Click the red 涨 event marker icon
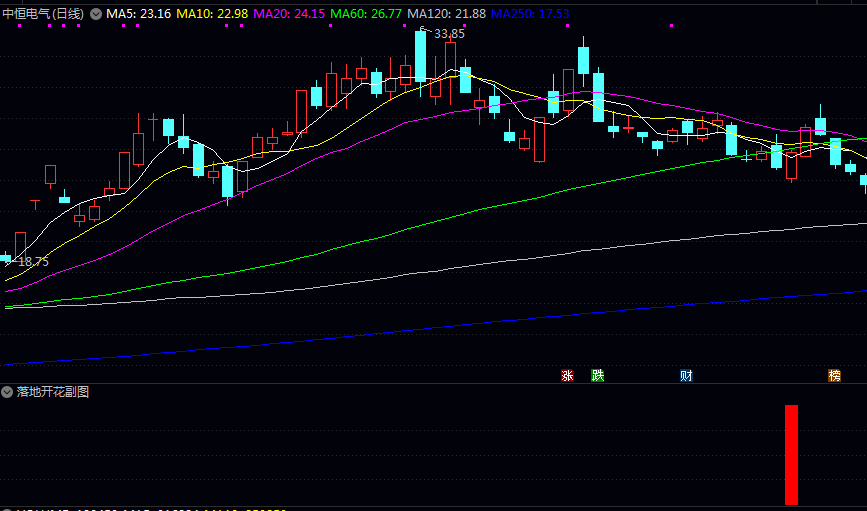The image size is (867, 511). (x=568, y=376)
